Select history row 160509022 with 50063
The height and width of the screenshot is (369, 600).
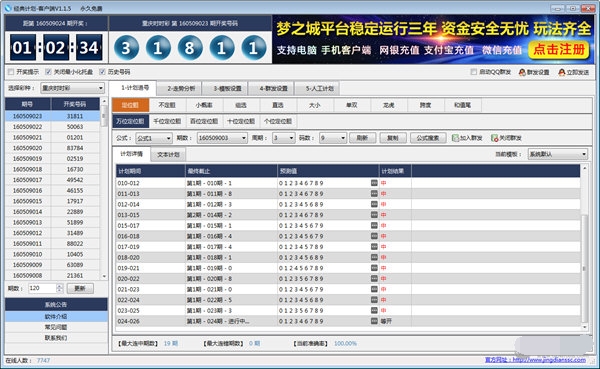(52, 127)
